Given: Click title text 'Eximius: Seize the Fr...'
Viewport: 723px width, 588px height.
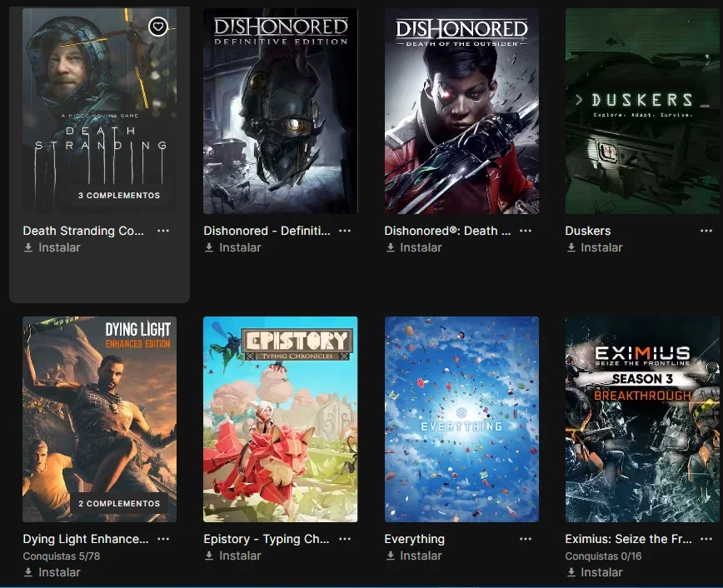Looking at the screenshot, I should tap(629, 539).
